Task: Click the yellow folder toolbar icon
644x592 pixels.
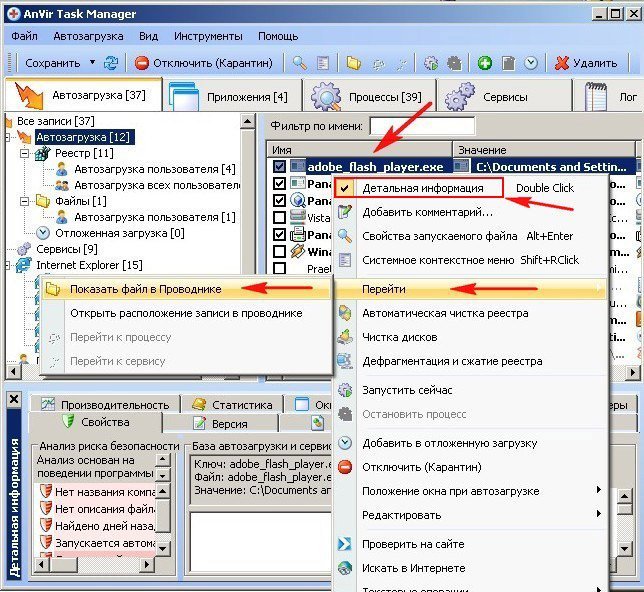Action: click(354, 63)
